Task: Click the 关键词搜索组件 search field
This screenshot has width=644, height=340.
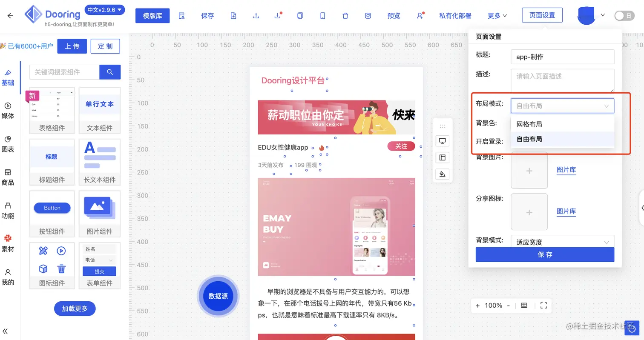Action: pyautogui.click(x=64, y=72)
